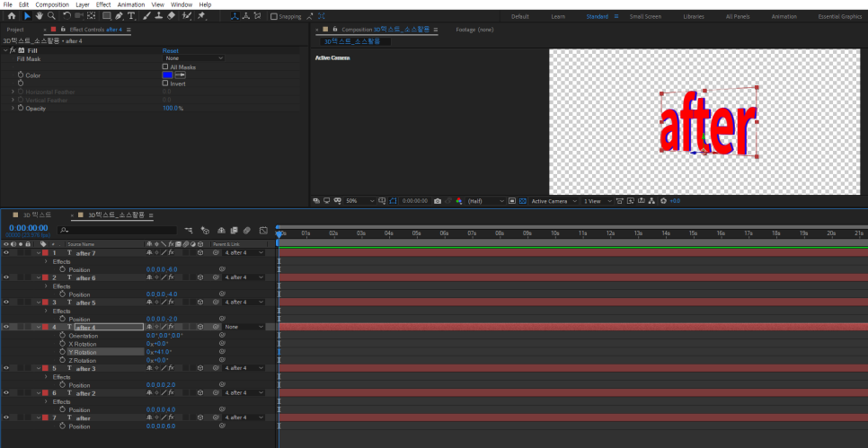Select the Selection arrow tool
This screenshot has width=868, height=448.
coord(27,16)
